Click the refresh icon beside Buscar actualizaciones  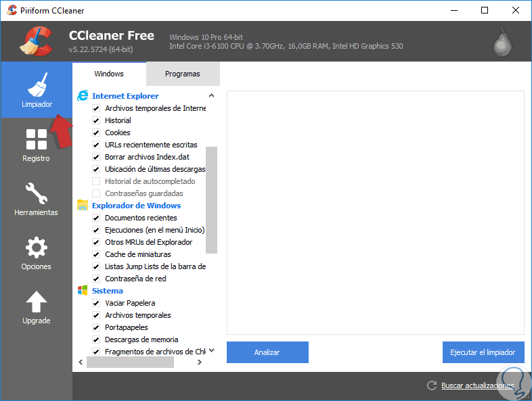(x=432, y=385)
